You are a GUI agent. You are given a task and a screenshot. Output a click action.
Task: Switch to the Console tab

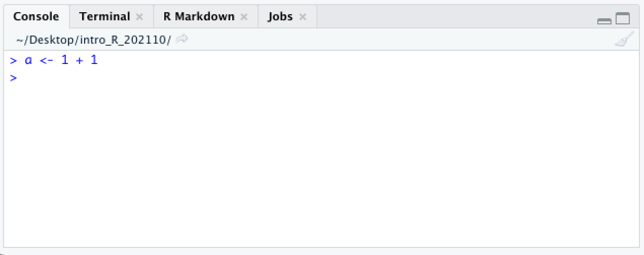(x=36, y=16)
